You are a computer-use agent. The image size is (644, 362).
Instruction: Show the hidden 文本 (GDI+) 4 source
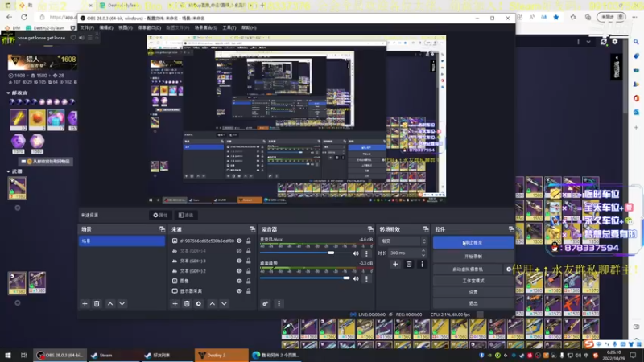pyautogui.click(x=239, y=251)
